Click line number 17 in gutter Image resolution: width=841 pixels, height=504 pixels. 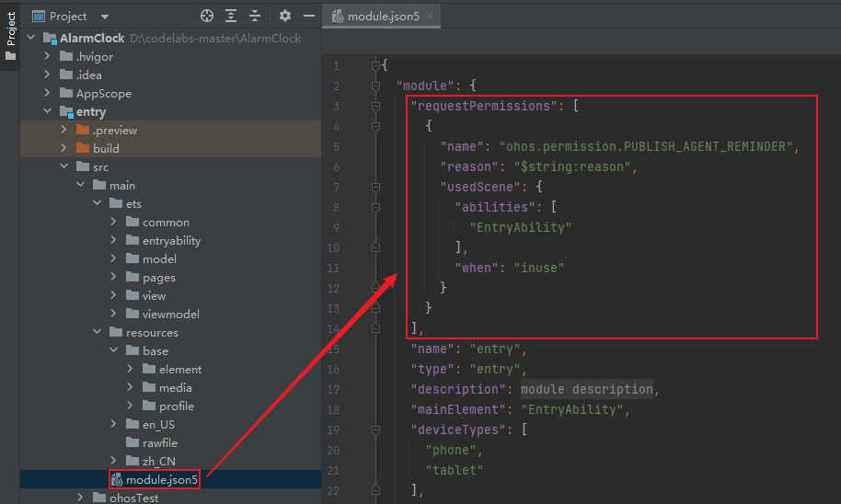pos(333,389)
